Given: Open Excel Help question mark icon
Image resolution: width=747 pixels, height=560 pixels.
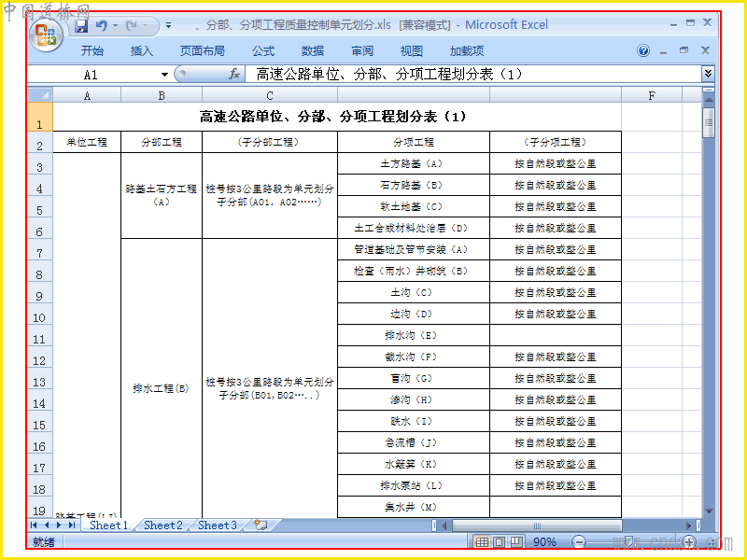Looking at the screenshot, I should [643, 50].
